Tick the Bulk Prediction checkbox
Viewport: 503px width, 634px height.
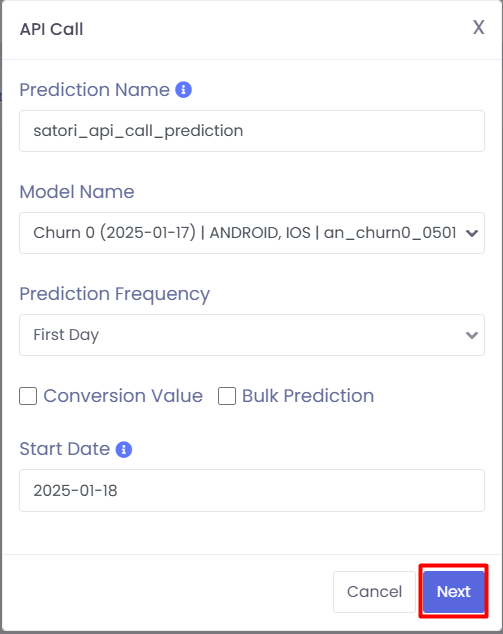(x=227, y=396)
